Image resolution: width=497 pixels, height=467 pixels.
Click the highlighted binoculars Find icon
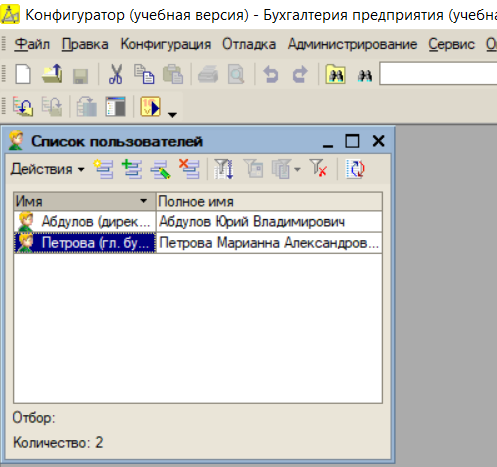pyautogui.click(x=335, y=74)
